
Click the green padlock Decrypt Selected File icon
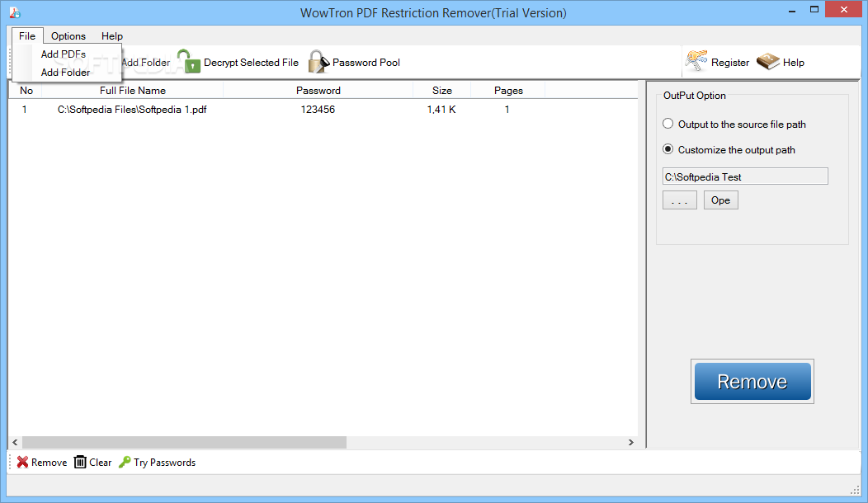189,61
